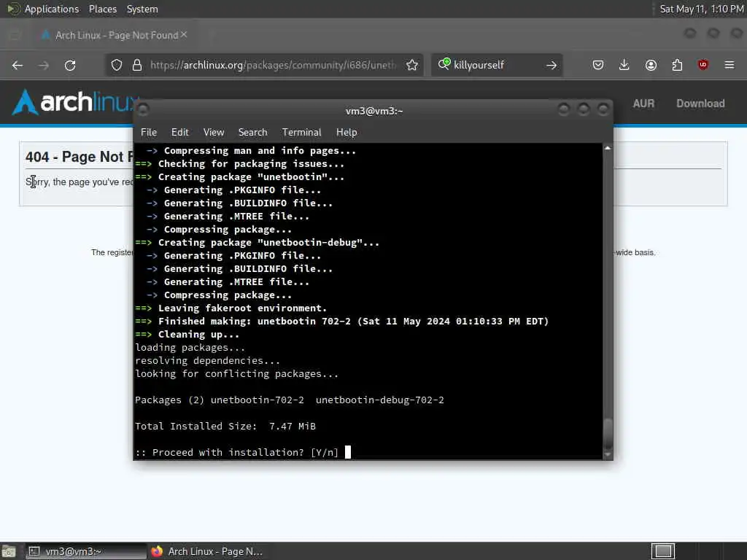Close the Arch Linux browser tab
Image resolution: width=747 pixels, height=560 pixels.
[x=184, y=35]
